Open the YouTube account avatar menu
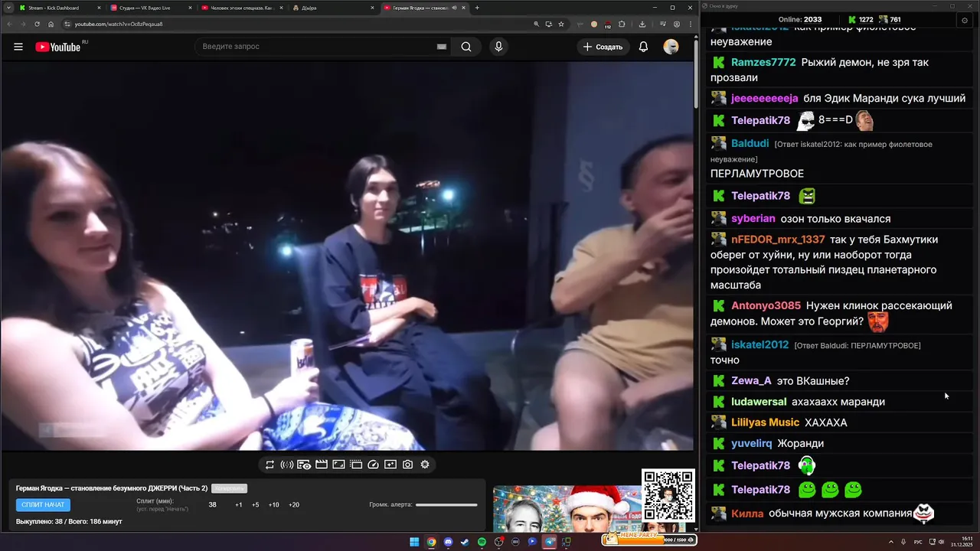The height and width of the screenshot is (551, 980). pyautogui.click(x=671, y=47)
